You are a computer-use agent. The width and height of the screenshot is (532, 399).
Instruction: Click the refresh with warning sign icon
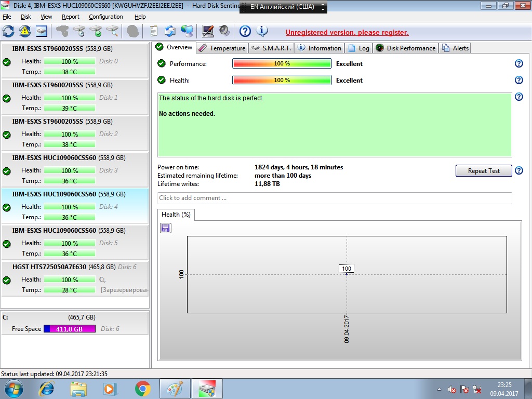25,31
